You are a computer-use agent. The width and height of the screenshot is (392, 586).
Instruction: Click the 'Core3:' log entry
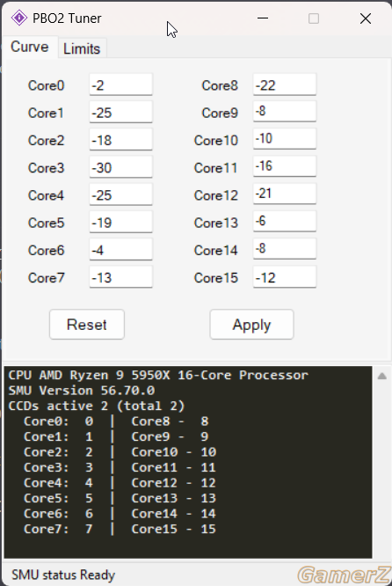tap(58, 467)
